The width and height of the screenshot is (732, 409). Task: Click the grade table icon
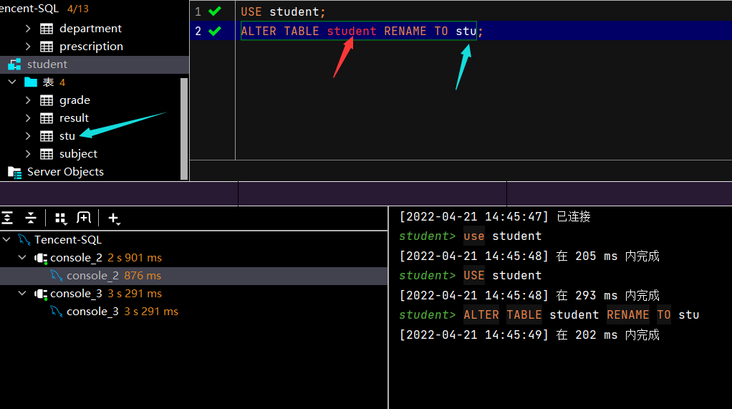(46, 100)
